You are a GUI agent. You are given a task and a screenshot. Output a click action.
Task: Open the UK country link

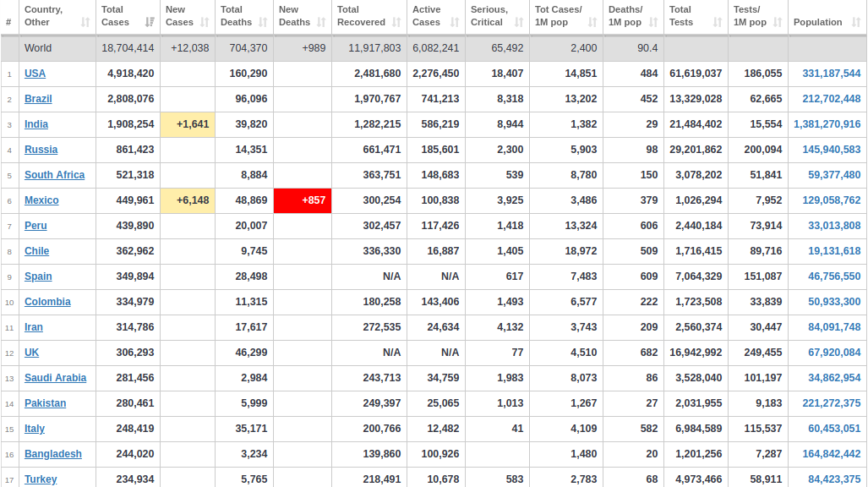tap(31, 353)
